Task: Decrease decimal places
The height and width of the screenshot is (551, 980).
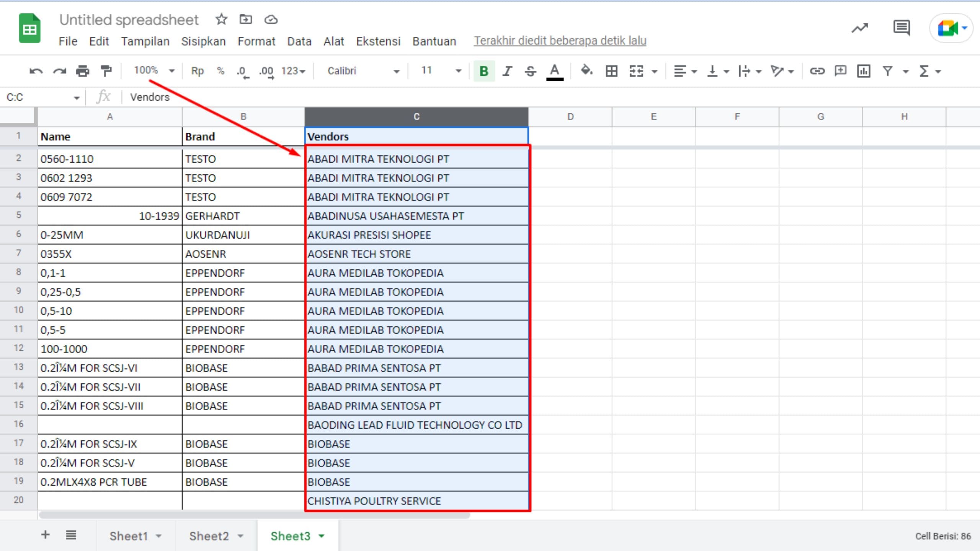Action: click(x=243, y=71)
